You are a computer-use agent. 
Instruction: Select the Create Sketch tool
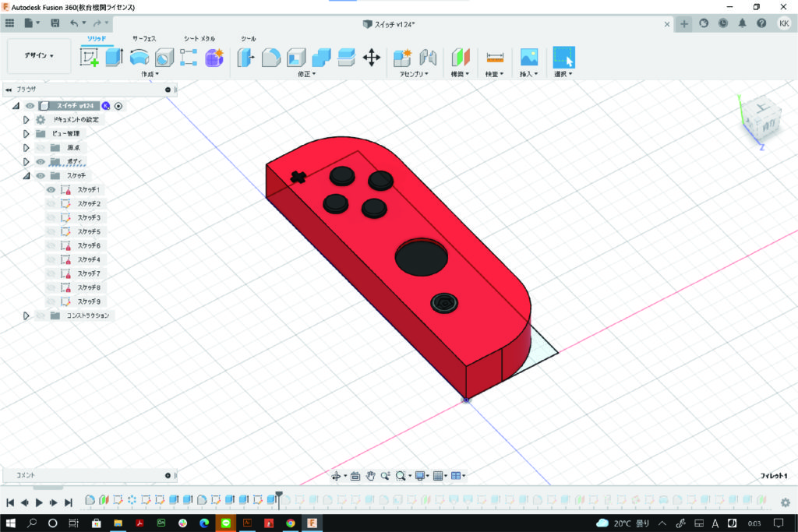tap(90, 57)
